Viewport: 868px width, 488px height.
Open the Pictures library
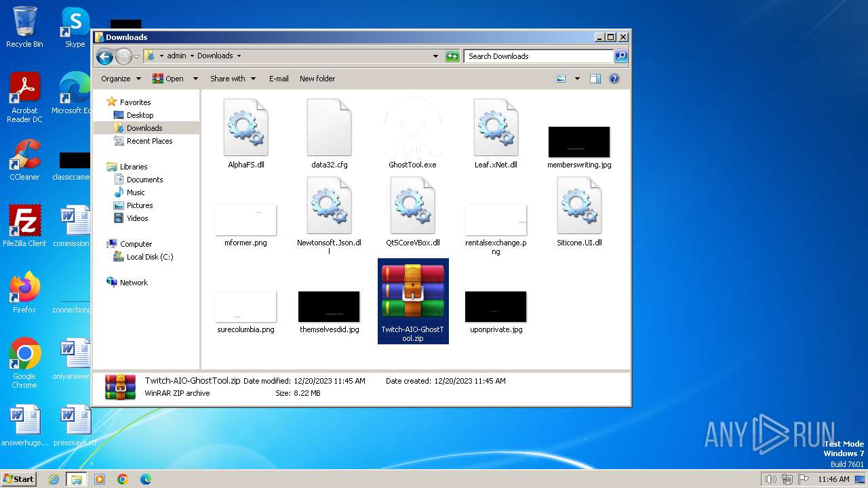coord(140,205)
